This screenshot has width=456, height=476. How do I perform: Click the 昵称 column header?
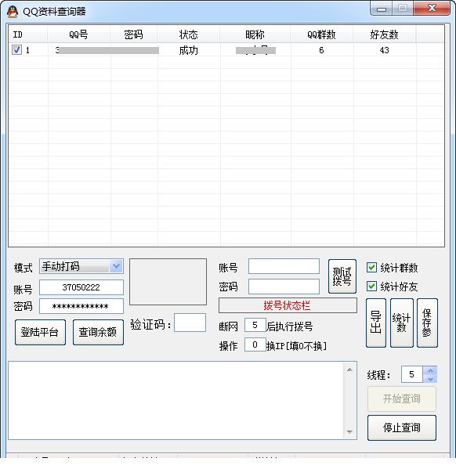(x=255, y=34)
